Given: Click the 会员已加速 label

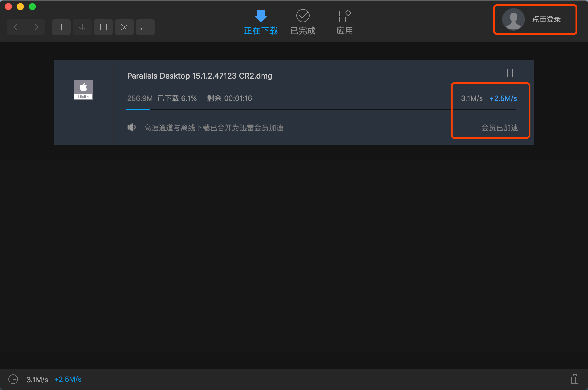Looking at the screenshot, I should [499, 128].
